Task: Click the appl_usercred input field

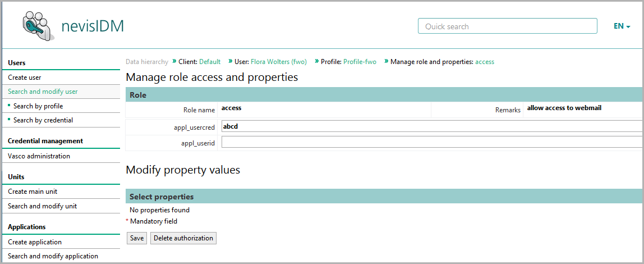Action: point(432,126)
